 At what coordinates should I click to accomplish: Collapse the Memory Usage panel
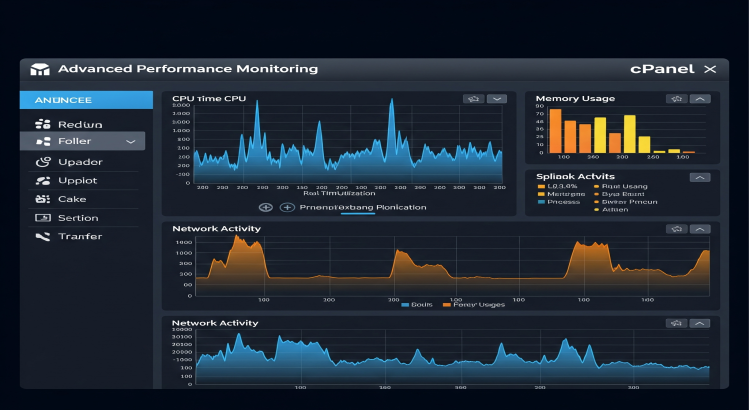click(700, 99)
